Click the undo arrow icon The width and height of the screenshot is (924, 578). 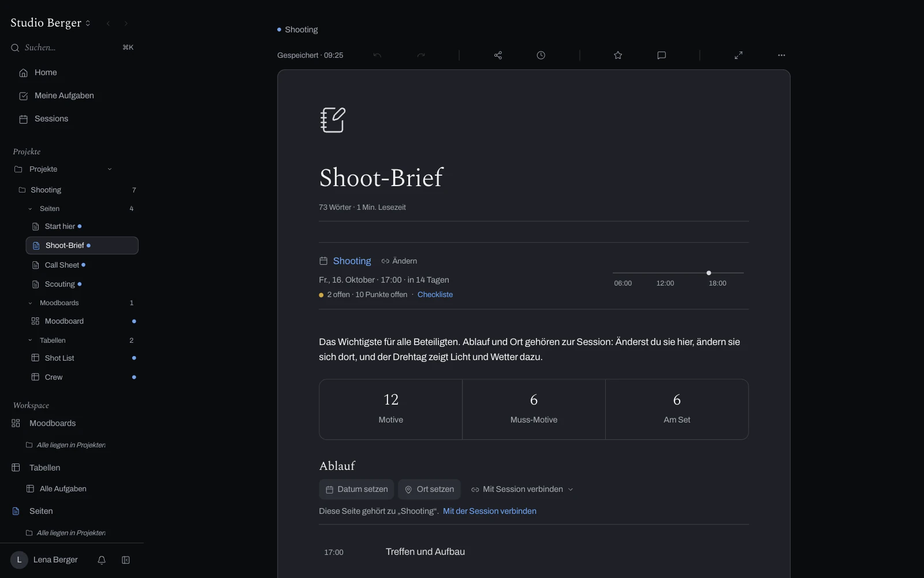377,55
